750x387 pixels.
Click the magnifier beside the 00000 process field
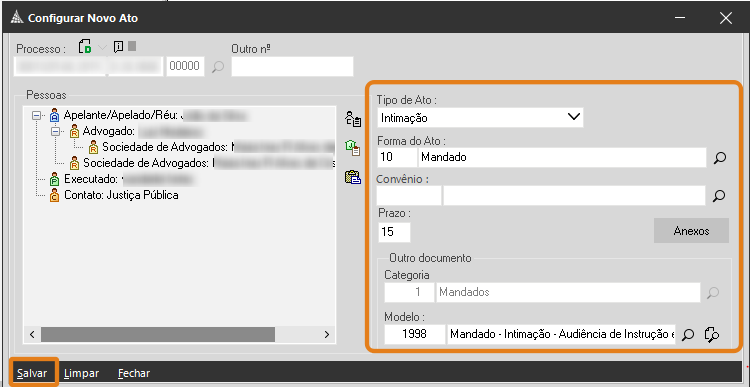[218, 66]
